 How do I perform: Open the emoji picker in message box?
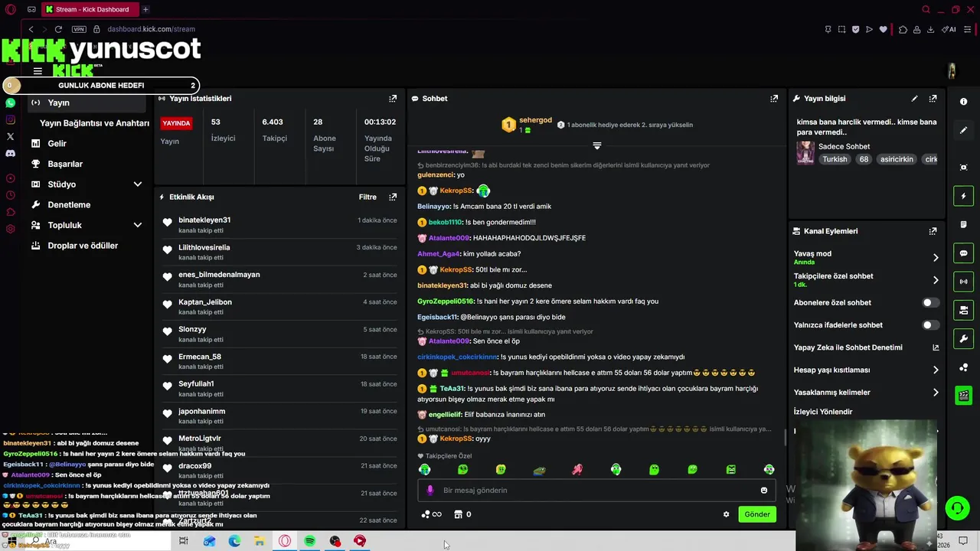tap(763, 491)
